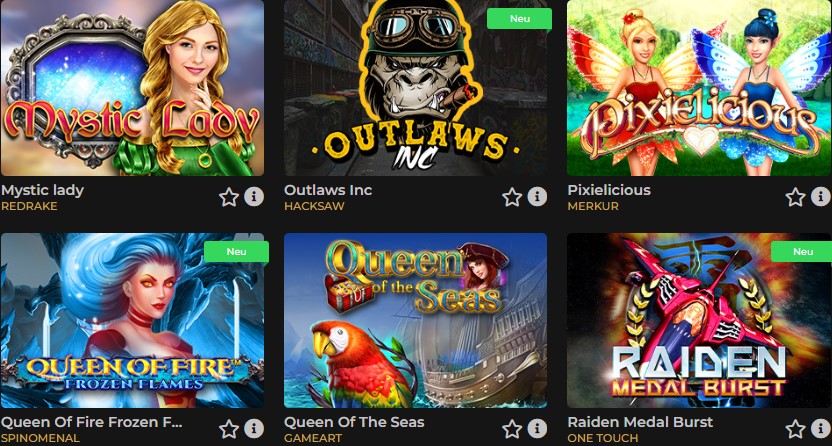
Task: Select the Raiden Medal Burst thumbnail
Action: pyautogui.click(x=699, y=320)
